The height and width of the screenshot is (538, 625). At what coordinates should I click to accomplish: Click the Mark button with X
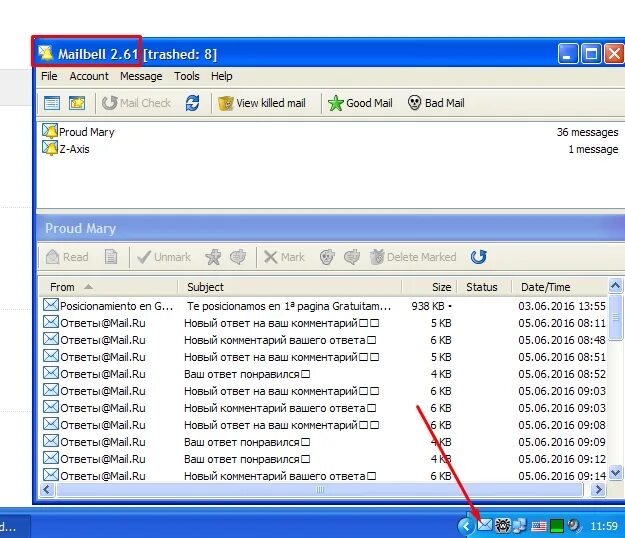coord(284,257)
